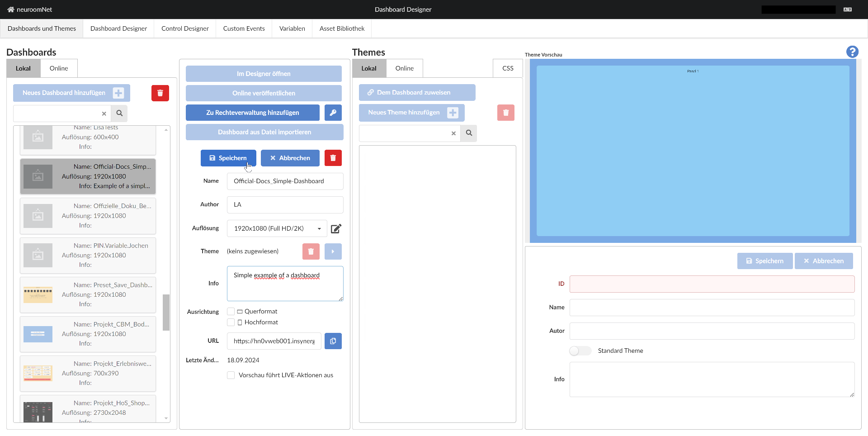The height and width of the screenshot is (436, 868).
Task: Clear the themes search field with X
Action: pyautogui.click(x=453, y=133)
